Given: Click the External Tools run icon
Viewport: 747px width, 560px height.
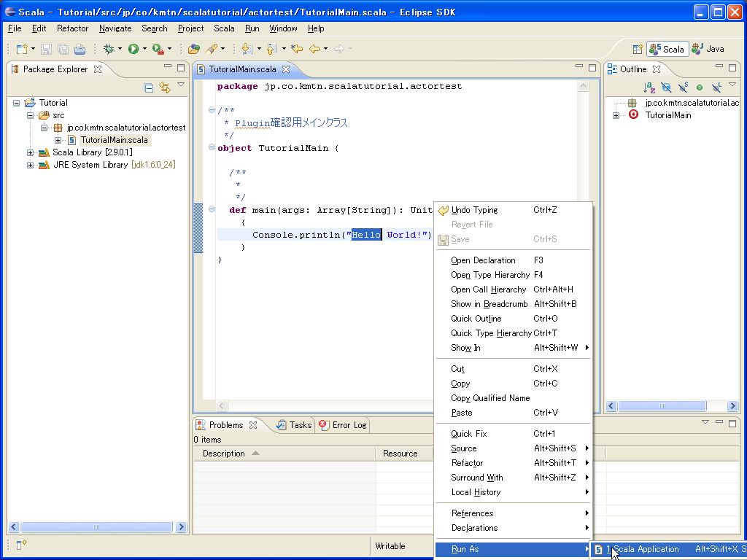Looking at the screenshot, I should (158, 49).
